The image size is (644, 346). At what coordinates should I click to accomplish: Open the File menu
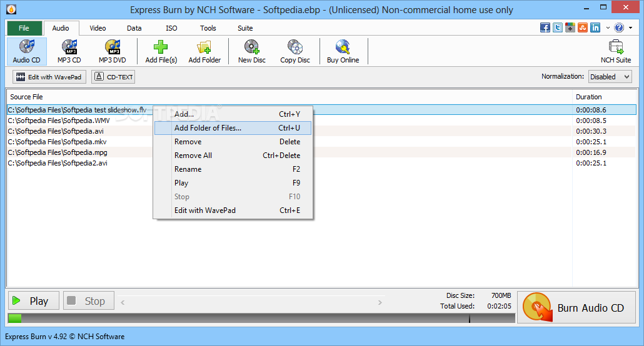(x=24, y=28)
